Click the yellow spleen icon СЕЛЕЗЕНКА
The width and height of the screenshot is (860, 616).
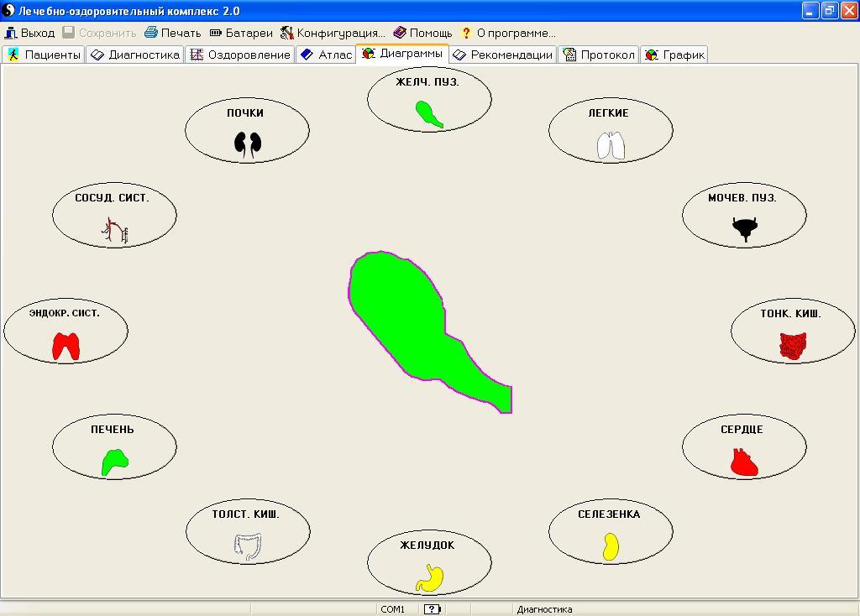click(611, 546)
